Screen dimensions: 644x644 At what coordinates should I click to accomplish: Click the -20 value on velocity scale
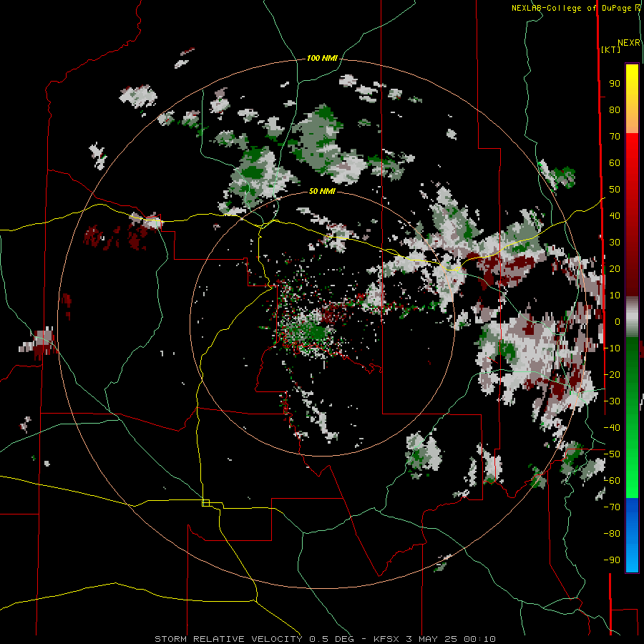(612, 375)
